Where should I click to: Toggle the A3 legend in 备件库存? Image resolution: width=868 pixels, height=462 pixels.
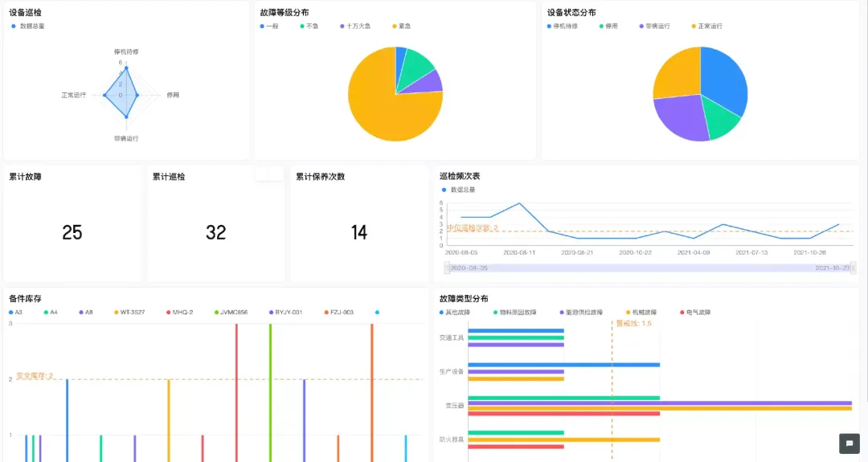pyautogui.click(x=15, y=312)
